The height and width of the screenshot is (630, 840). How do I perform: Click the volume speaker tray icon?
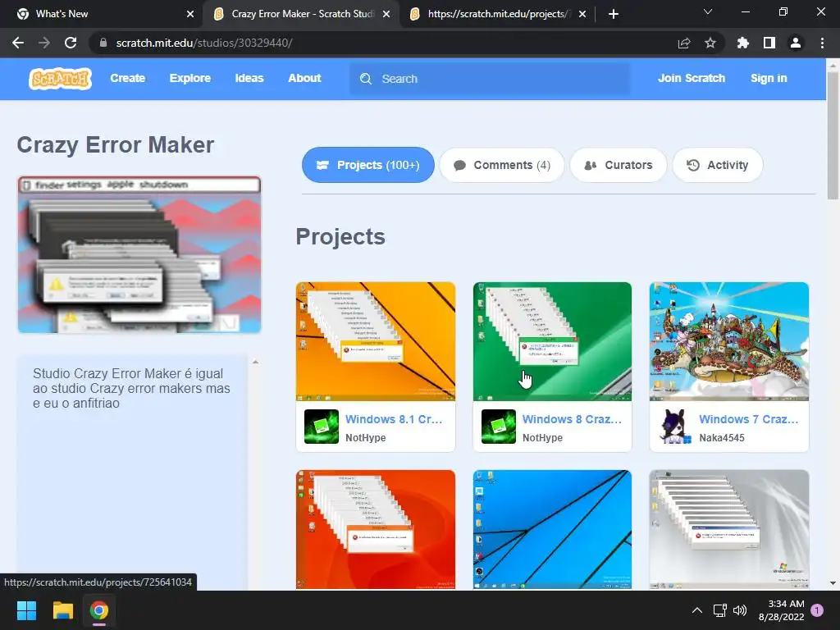740,610
